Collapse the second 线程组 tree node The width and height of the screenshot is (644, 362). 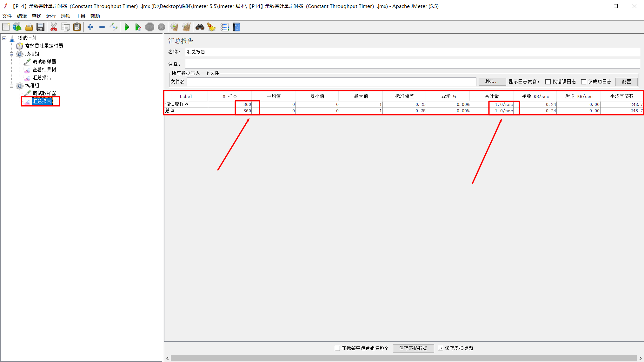[12, 86]
